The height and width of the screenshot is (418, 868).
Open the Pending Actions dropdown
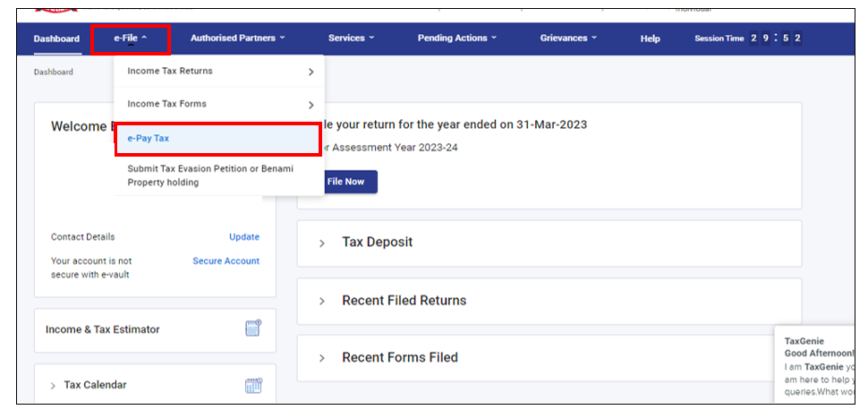[456, 38]
